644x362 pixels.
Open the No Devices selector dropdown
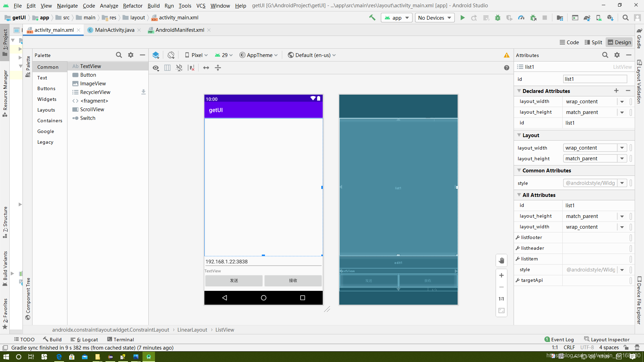[x=435, y=18]
